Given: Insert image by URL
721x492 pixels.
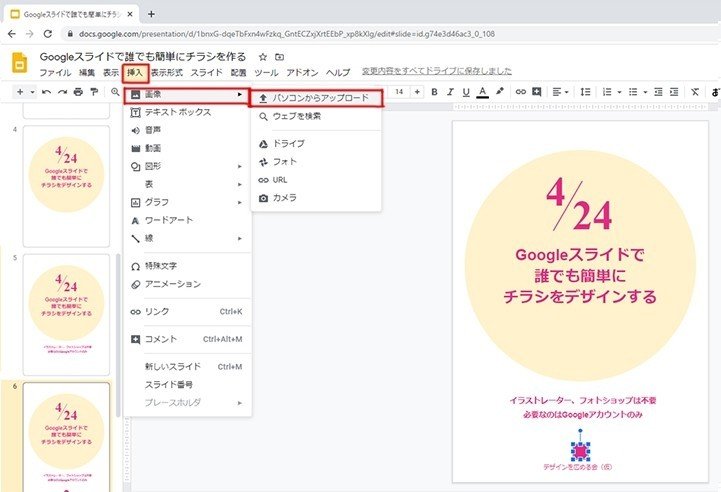Looking at the screenshot, I should (316, 180).
